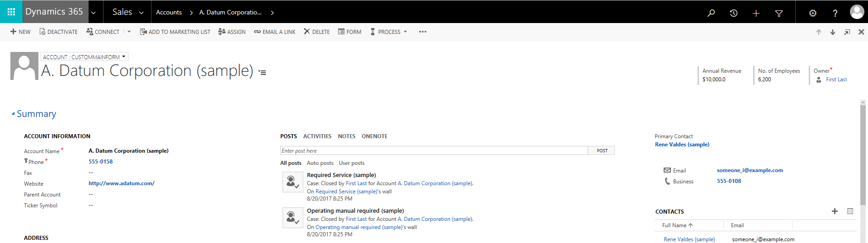Click the Post button
Viewport: 868px width, 243px height.
[602, 151]
